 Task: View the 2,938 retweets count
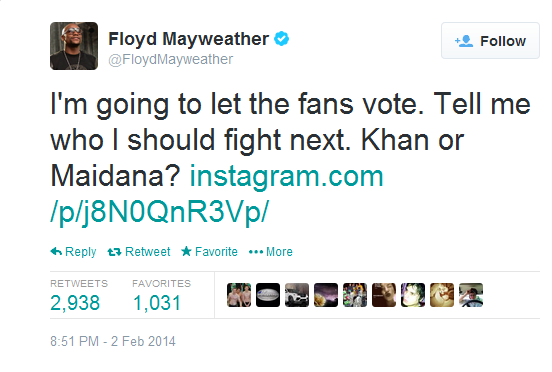click(75, 303)
